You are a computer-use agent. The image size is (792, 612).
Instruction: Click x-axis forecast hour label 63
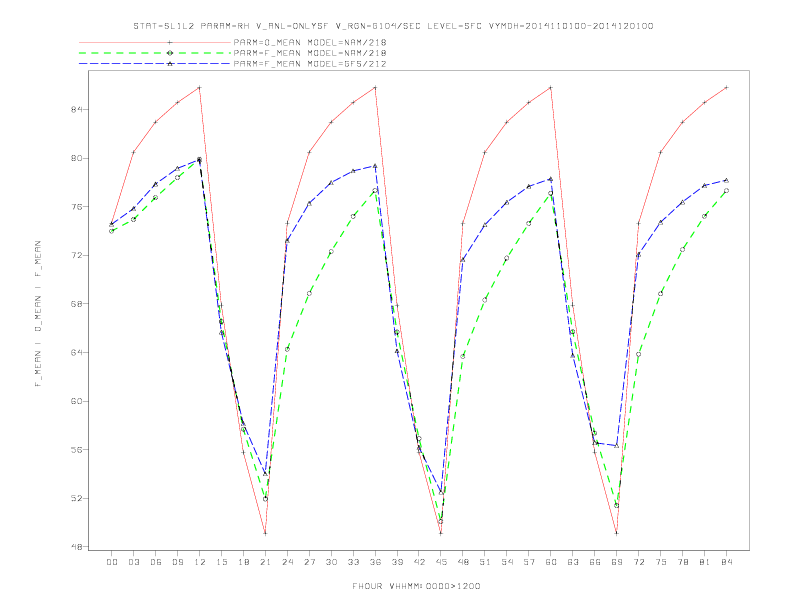tap(573, 562)
